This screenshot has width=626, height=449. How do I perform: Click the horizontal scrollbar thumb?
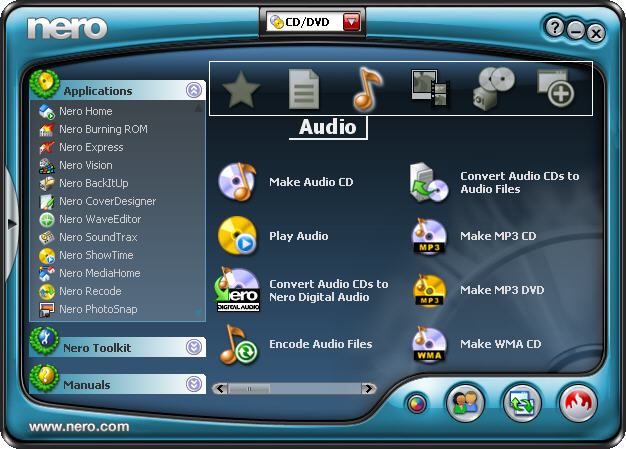click(x=249, y=388)
